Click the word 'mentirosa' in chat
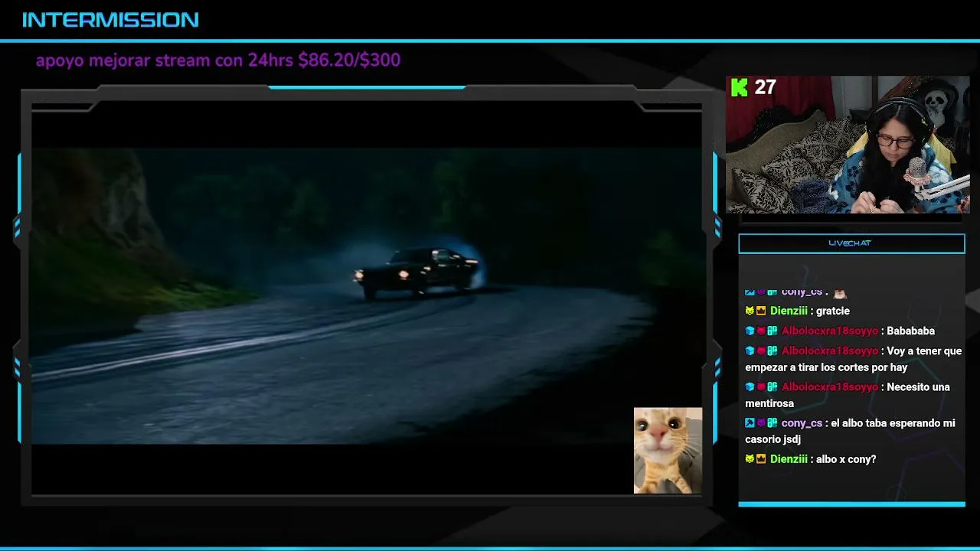The width and height of the screenshot is (980, 551). [x=769, y=403]
